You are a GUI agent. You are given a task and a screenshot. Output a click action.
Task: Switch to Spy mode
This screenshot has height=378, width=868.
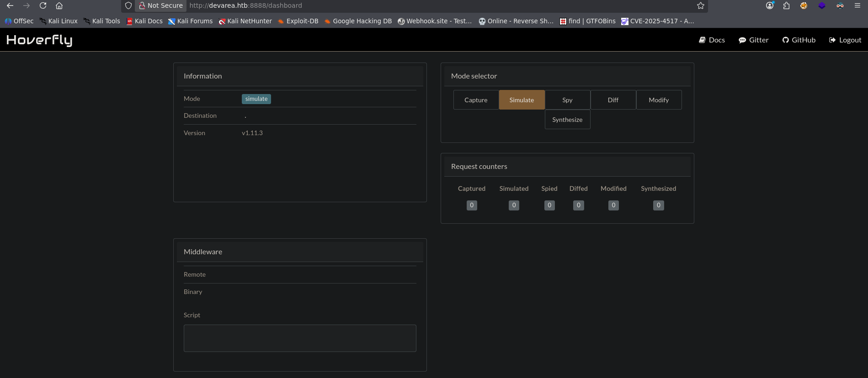[567, 100]
